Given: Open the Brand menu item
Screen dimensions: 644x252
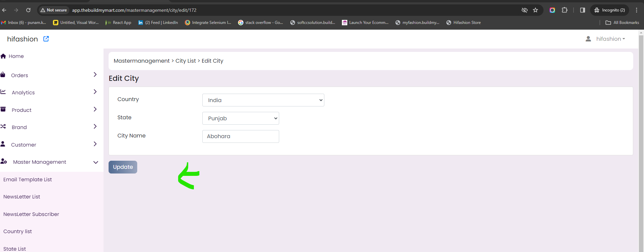Looking at the screenshot, I should (19, 127).
